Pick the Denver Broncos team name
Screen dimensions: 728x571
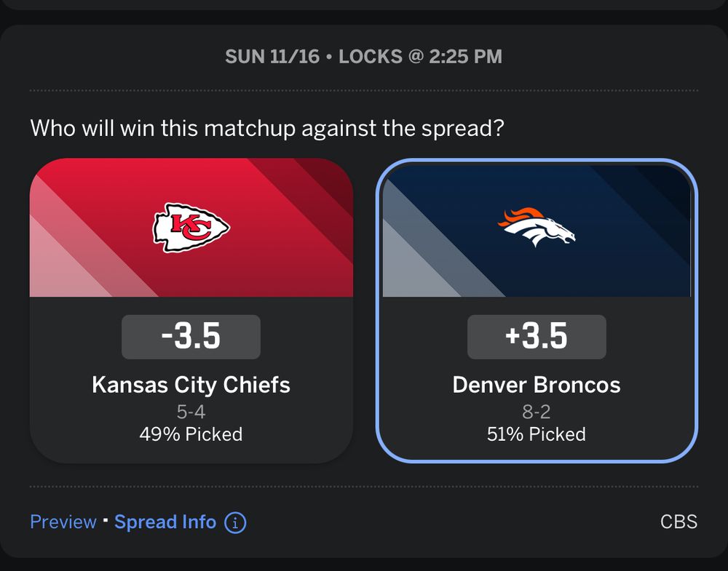[537, 384]
